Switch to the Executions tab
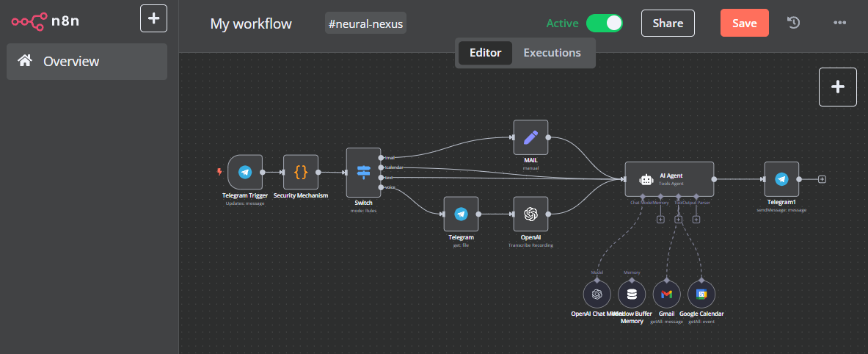The height and width of the screenshot is (354, 868). pyautogui.click(x=552, y=53)
